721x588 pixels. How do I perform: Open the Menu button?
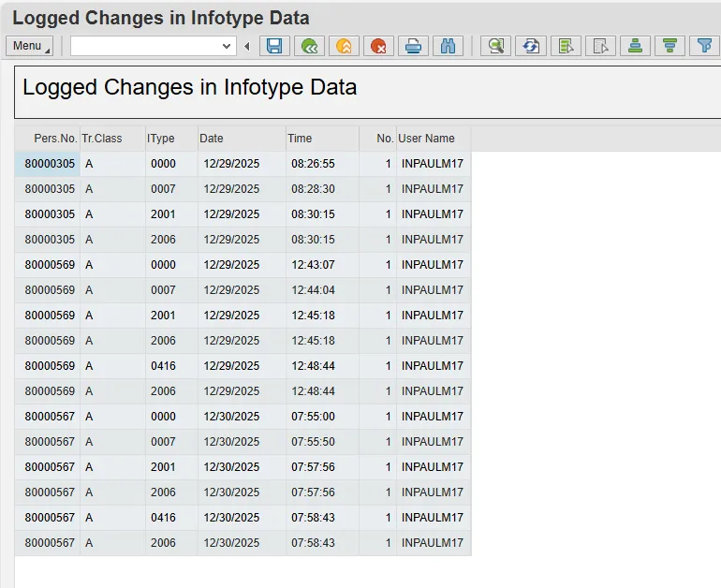(29, 46)
